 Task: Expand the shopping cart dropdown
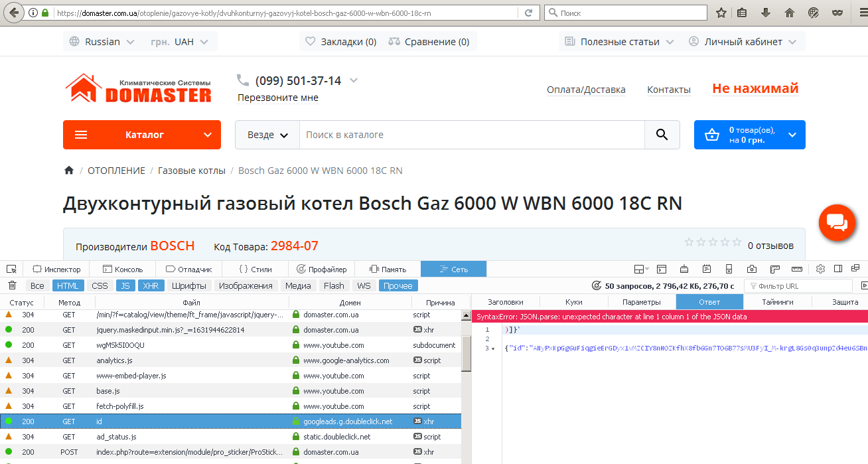click(x=792, y=135)
